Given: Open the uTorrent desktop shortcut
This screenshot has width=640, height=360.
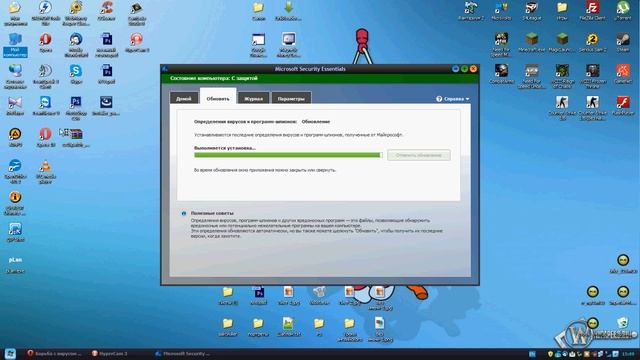Looking at the screenshot, I should pos(623,11).
